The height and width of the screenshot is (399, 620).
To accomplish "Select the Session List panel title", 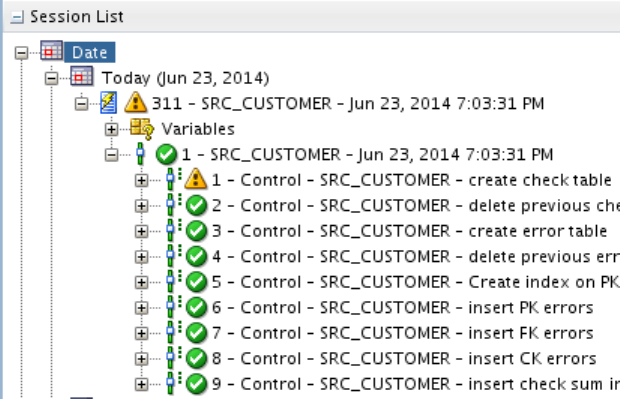I will tap(77, 17).
